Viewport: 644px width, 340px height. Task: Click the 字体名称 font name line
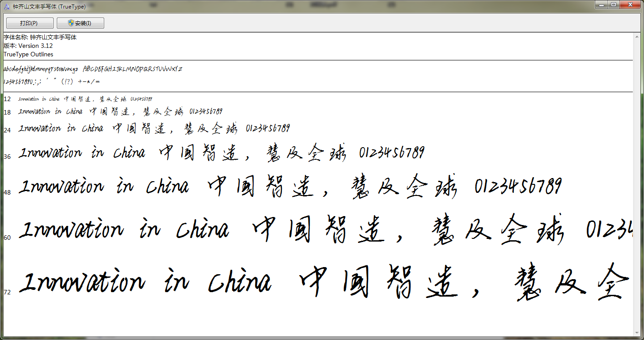pyautogui.click(x=40, y=38)
